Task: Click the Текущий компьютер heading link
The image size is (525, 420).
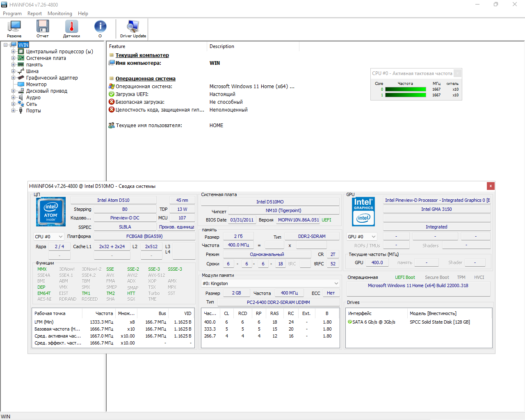Action: pos(142,55)
